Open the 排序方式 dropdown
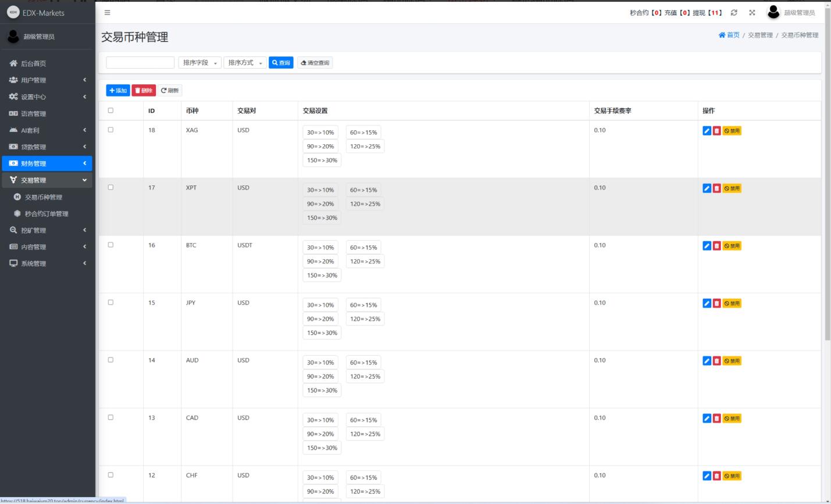 [245, 63]
